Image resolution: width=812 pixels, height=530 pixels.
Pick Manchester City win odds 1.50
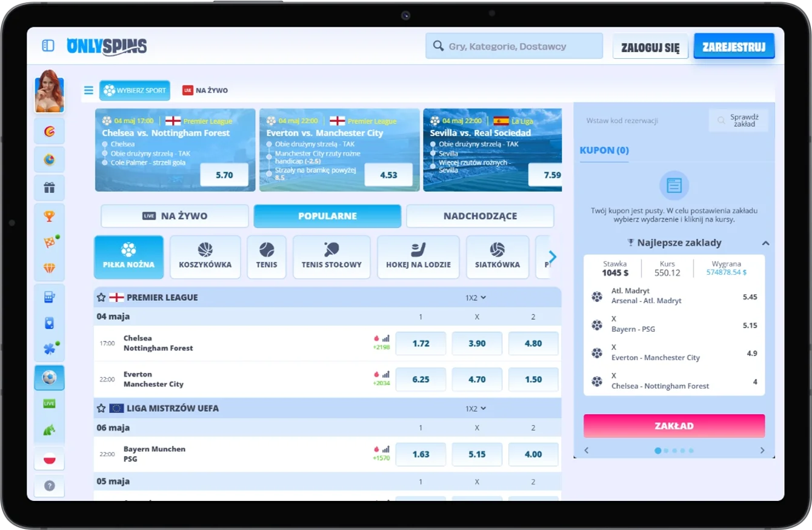tap(533, 380)
